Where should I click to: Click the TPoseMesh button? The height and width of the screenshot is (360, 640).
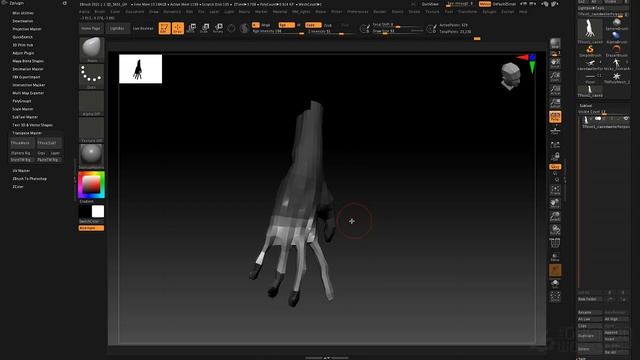pyautogui.click(x=22, y=143)
